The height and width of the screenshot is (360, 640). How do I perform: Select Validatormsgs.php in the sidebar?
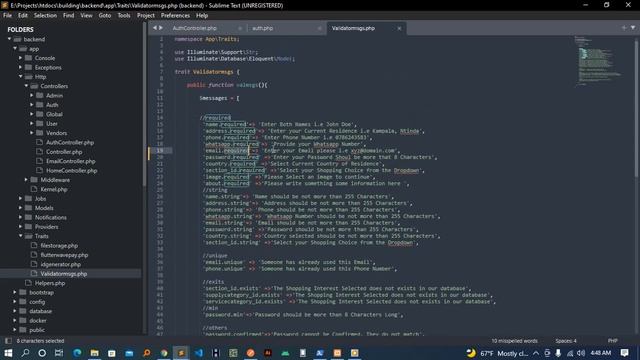tap(63, 274)
